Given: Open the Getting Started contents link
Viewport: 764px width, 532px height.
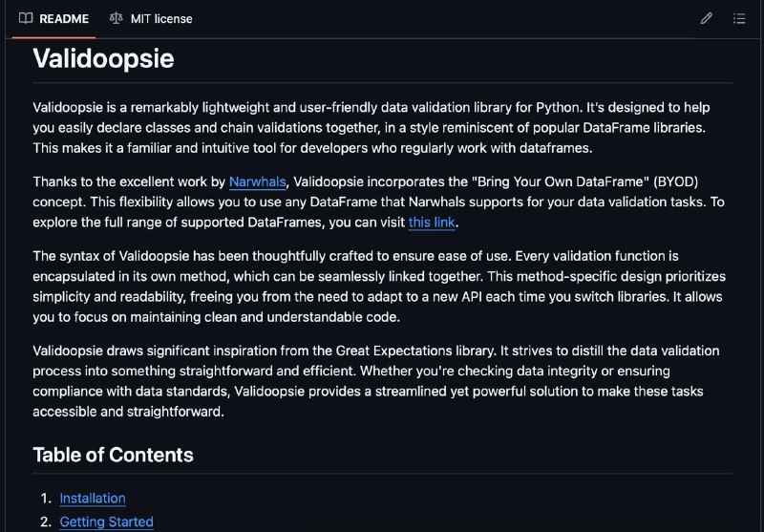Looking at the screenshot, I should point(107,521).
